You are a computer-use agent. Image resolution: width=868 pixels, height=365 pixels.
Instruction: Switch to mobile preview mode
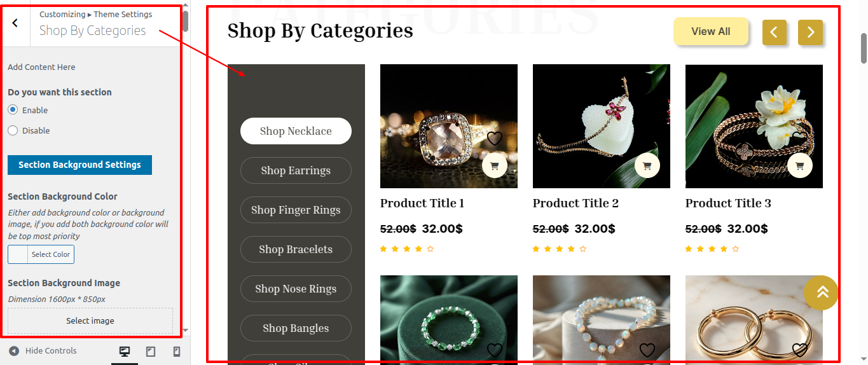click(x=177, y=351)
